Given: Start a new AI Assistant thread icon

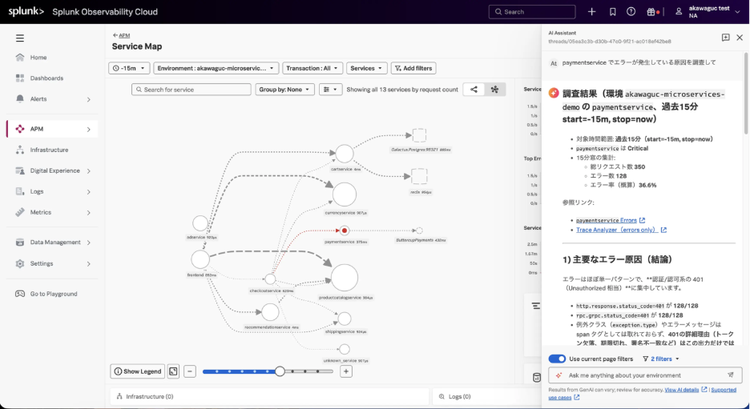Looking at the screenshot, I should pos(726,37).
